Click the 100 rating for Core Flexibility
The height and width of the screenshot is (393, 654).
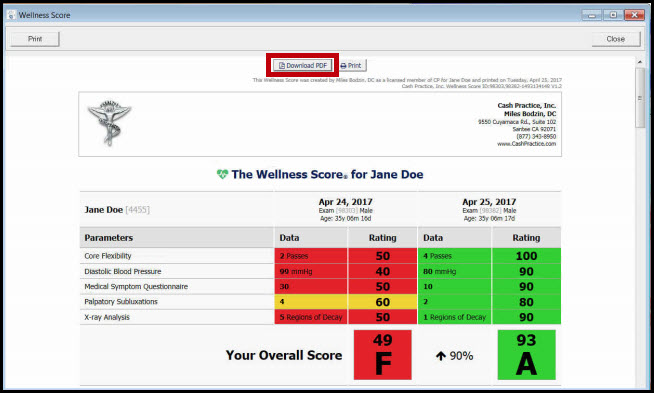[526, 256]
